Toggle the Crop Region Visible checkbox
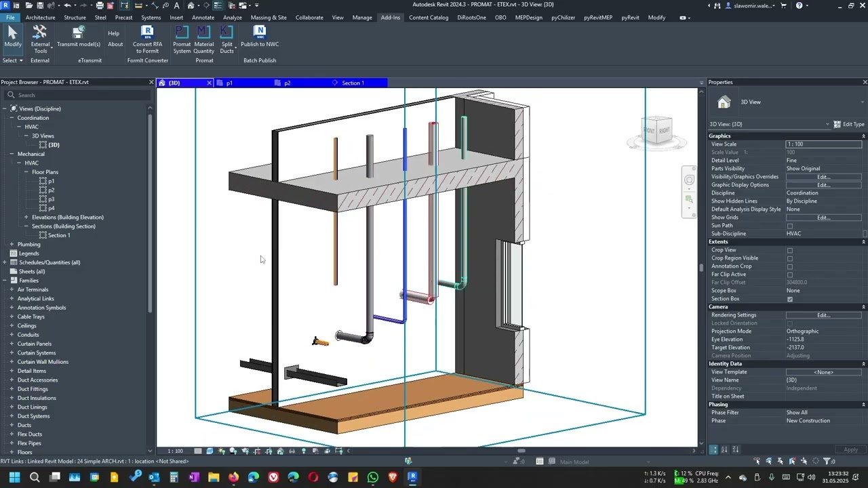 pyautogui.click(x=790, y=258)
